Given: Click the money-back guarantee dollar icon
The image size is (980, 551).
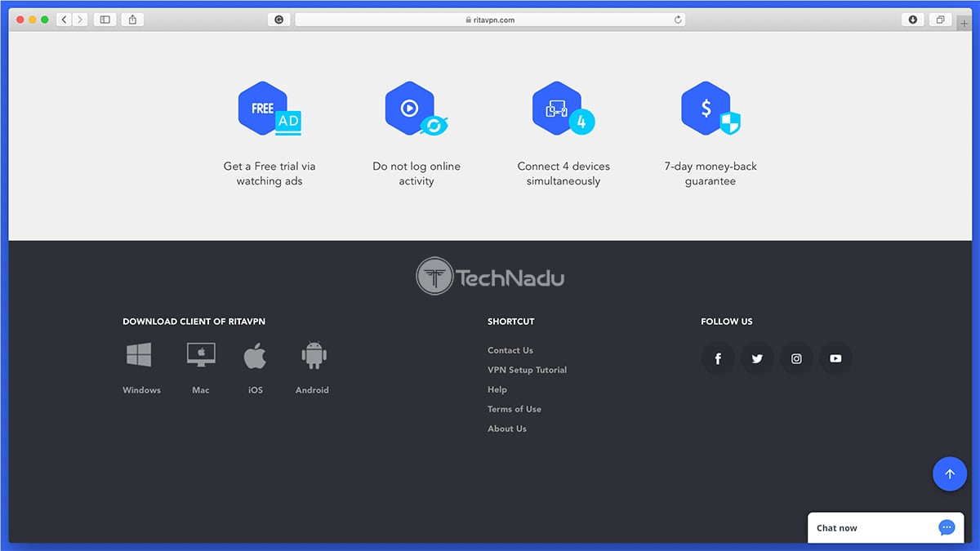Looking at the screenshot, I should pos(710,109).
